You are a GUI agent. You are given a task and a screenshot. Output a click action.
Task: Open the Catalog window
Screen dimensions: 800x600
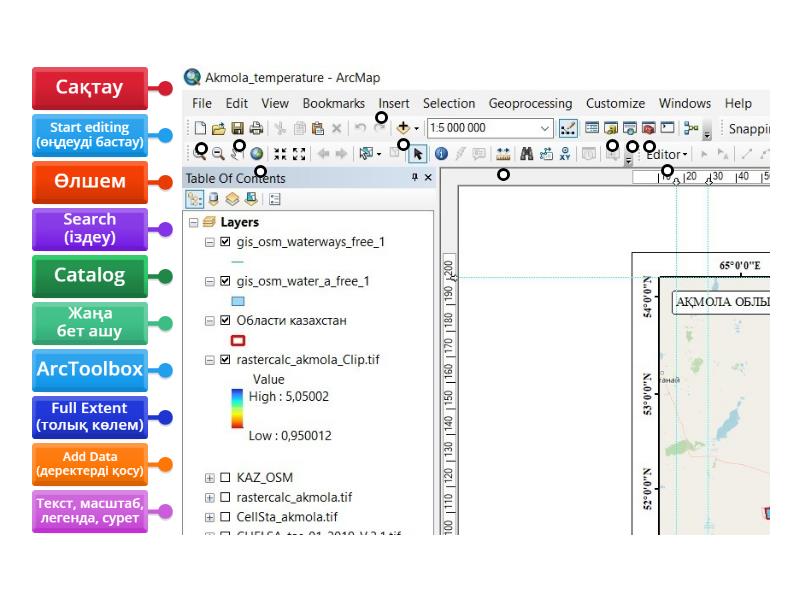coord(611,127)
